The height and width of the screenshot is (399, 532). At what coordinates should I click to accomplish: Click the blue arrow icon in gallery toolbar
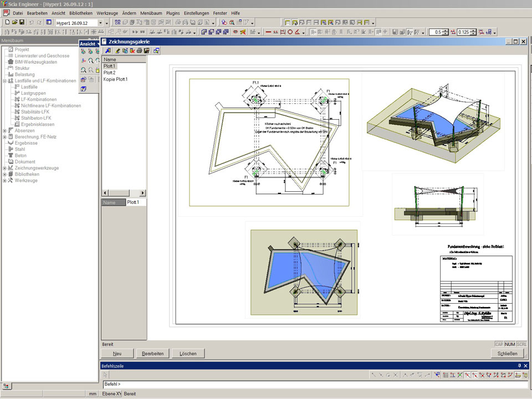coord(108,51)
